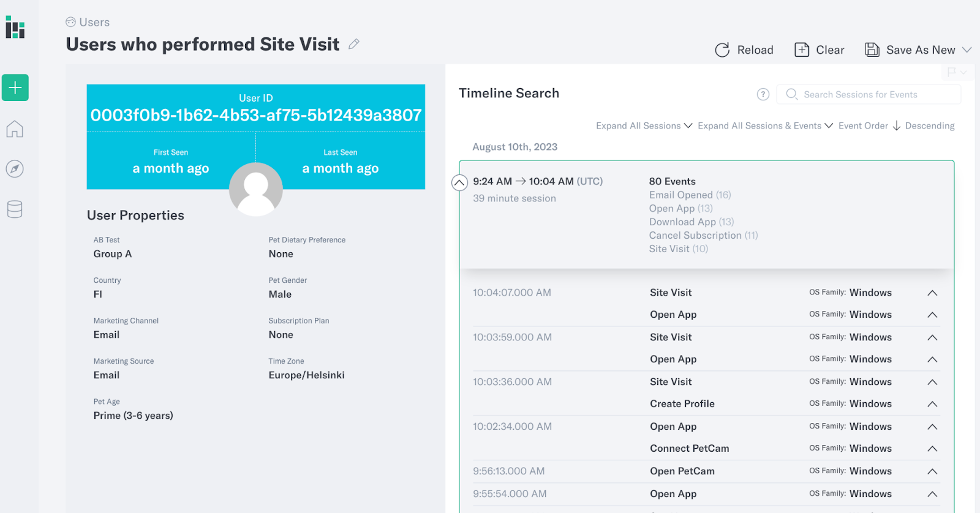Click the app logo in sidebar
The height and width of the screenshot is (513, 980).
pyautogui.click(x=15, y=28)
